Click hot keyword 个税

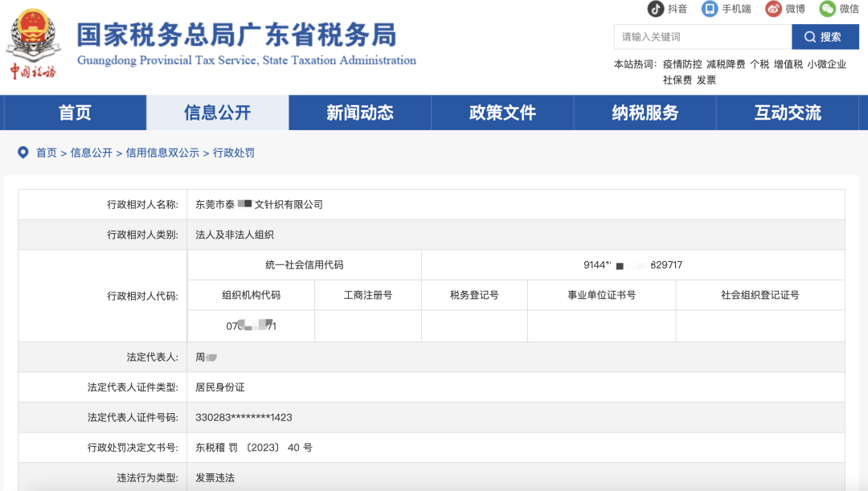[759, 64]
